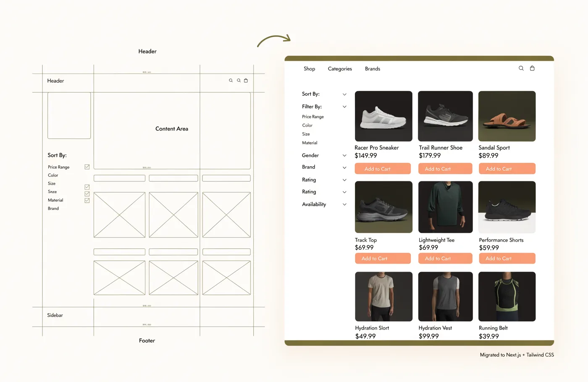Image resolution: width=588 pixels, height=382 pixels.
Task: Click the Hydration Slort product title
Action: (x=372, y=328)
